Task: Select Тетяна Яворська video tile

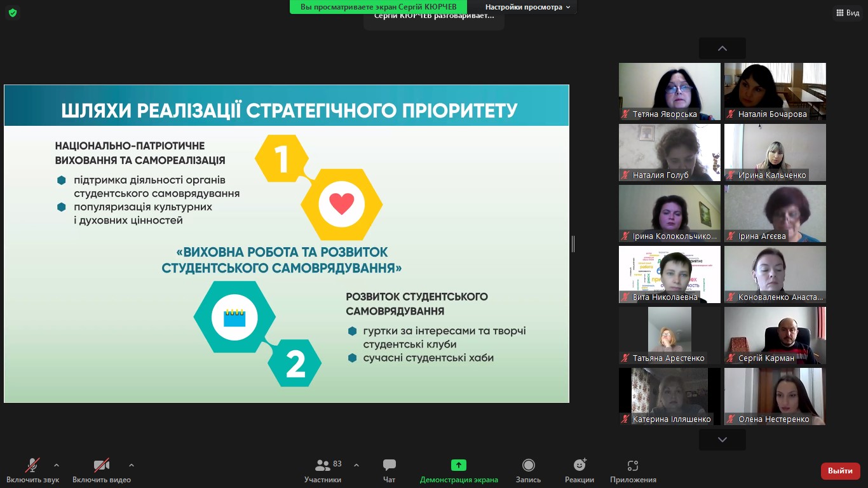Action: click(670, 91)
